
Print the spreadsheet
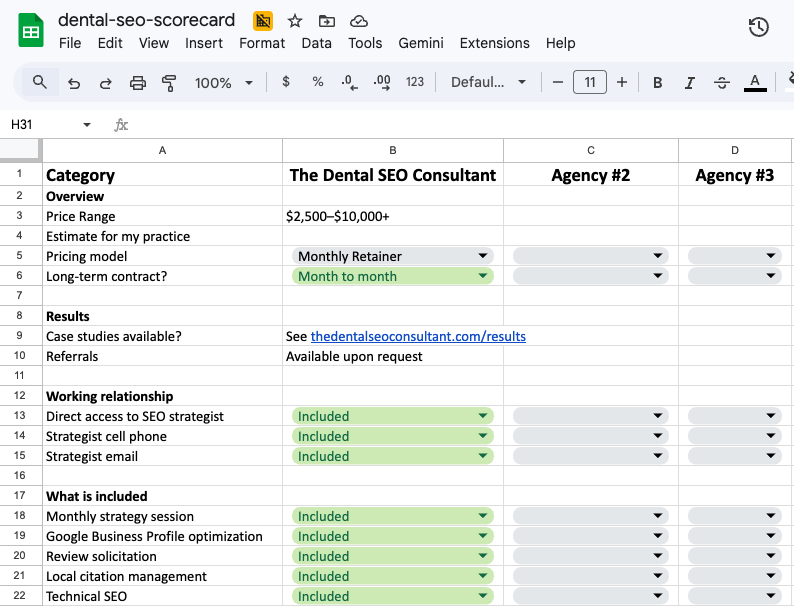click(137, 83)
